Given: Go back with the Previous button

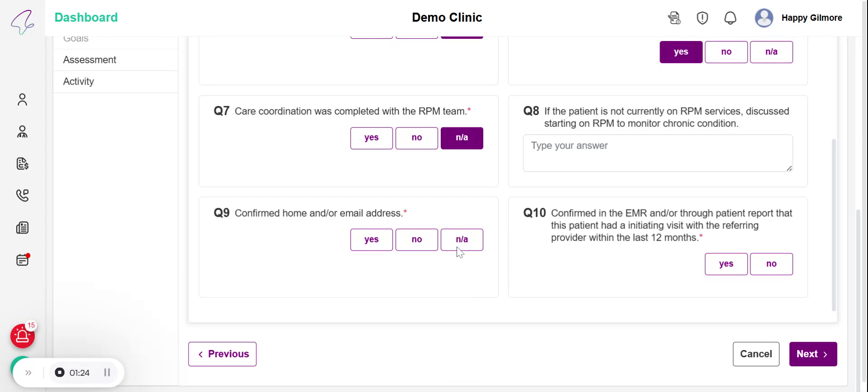Looking at the screenshot, I should click(222, 354).
